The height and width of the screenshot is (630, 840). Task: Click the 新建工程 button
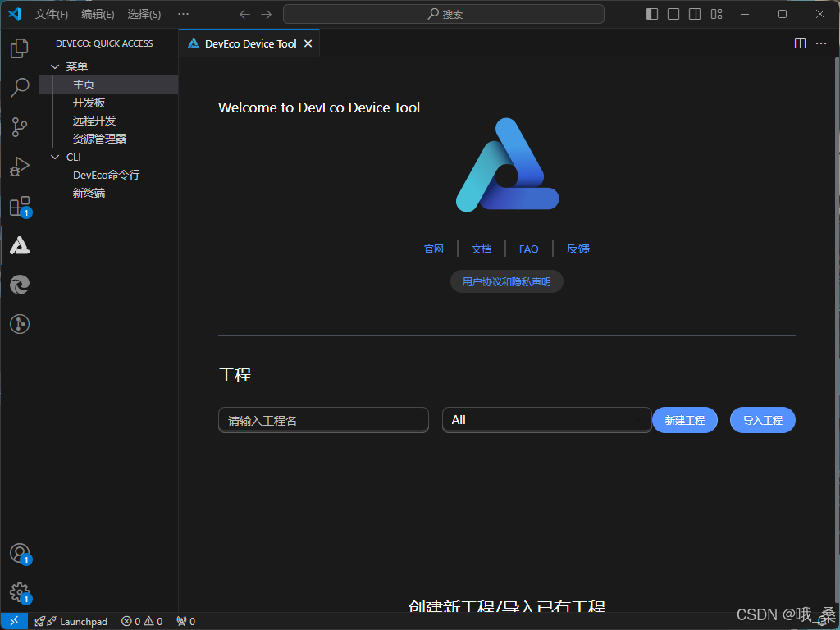point(685,421)
